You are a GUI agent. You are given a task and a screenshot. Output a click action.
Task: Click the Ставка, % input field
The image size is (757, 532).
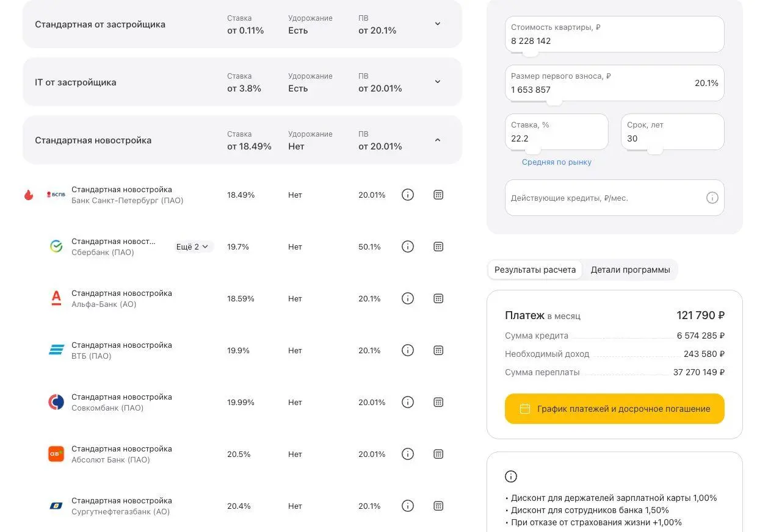[556, 138]
